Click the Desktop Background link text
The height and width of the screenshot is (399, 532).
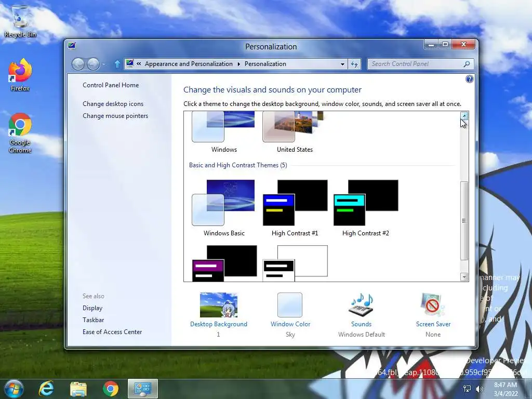(x=219, y=324)
